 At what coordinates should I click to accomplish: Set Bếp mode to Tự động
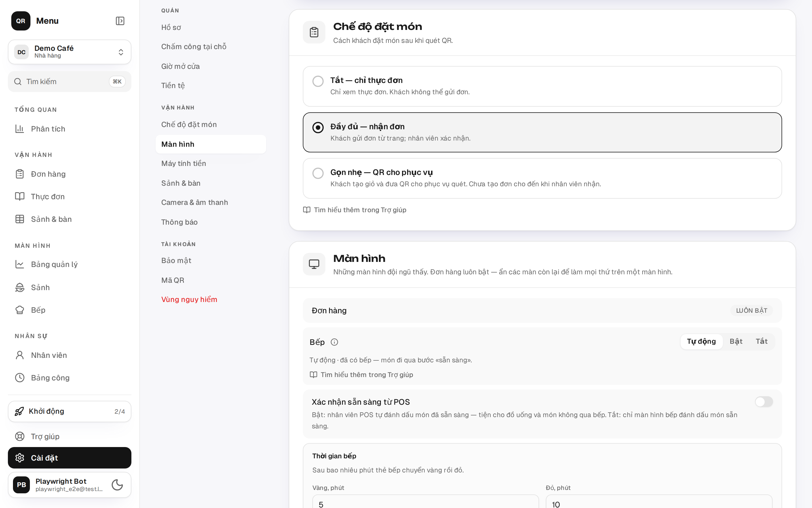pos(701,341)
